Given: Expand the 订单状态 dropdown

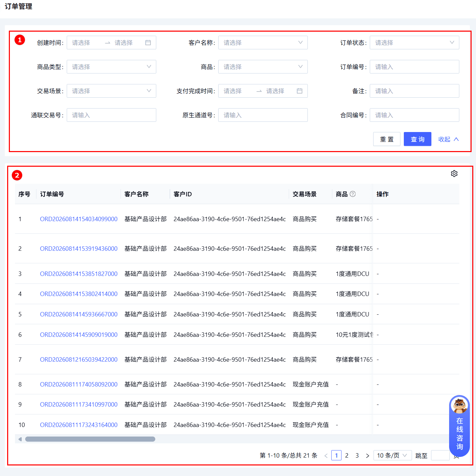Looking at the screenshot, I should (x=414, y=43).
